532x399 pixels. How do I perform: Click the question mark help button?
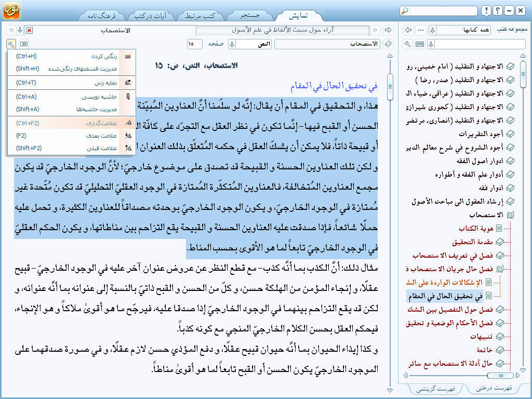pos(498,11)
